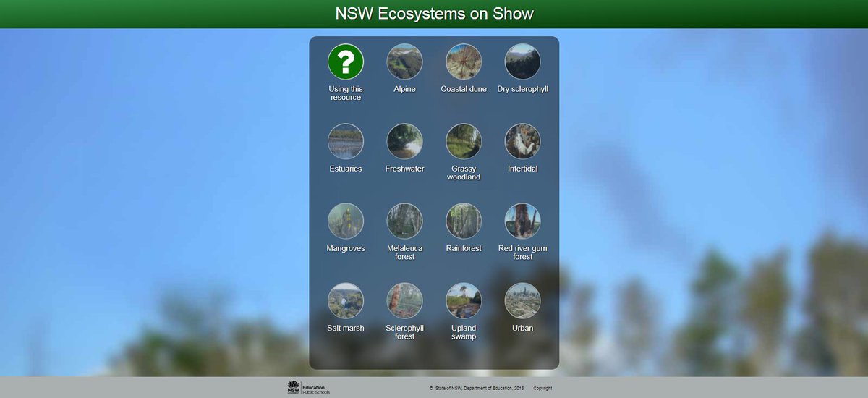868x398 pixels.
Task: Click the "Sclerophyll forest" text label
Action: (404, 332)
